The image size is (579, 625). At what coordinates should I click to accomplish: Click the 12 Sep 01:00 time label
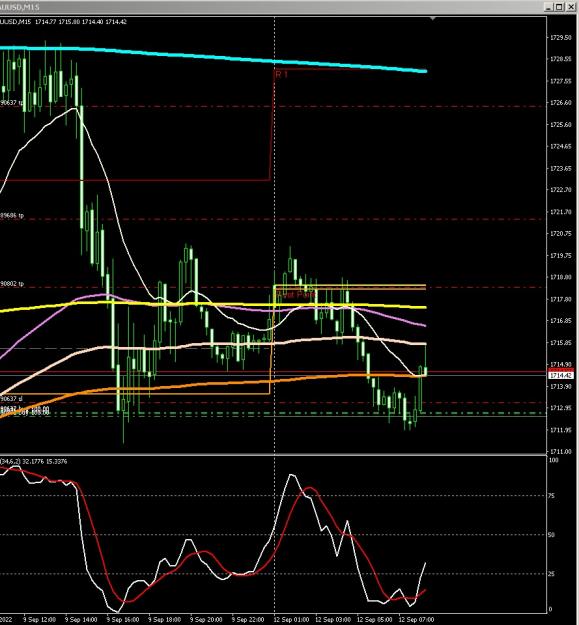(x=291, y=620)
